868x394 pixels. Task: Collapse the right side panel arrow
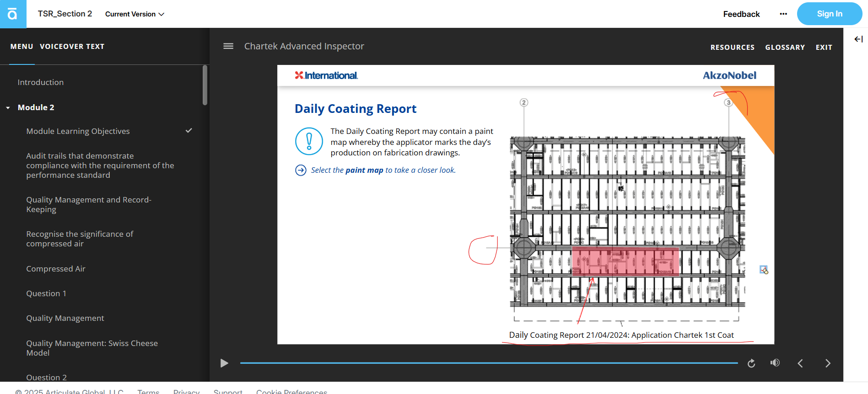click(858, 39)
